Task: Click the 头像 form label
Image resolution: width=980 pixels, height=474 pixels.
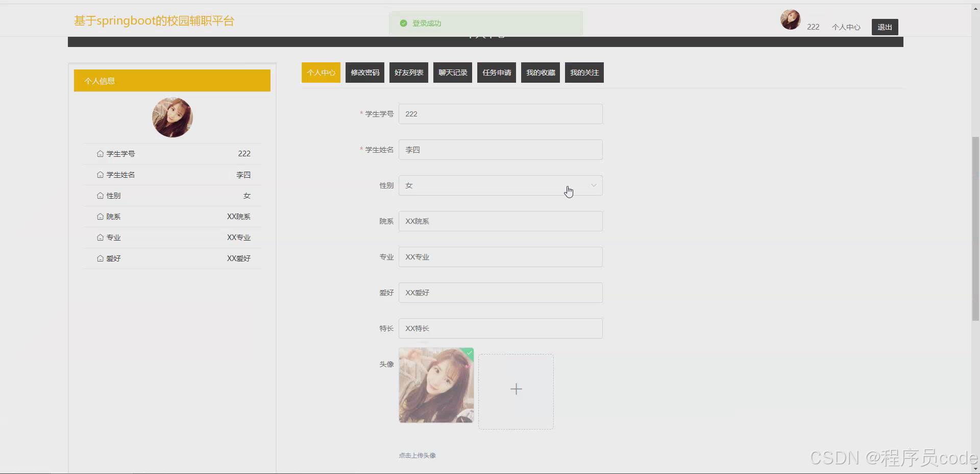Action: [x=386, y=364]
